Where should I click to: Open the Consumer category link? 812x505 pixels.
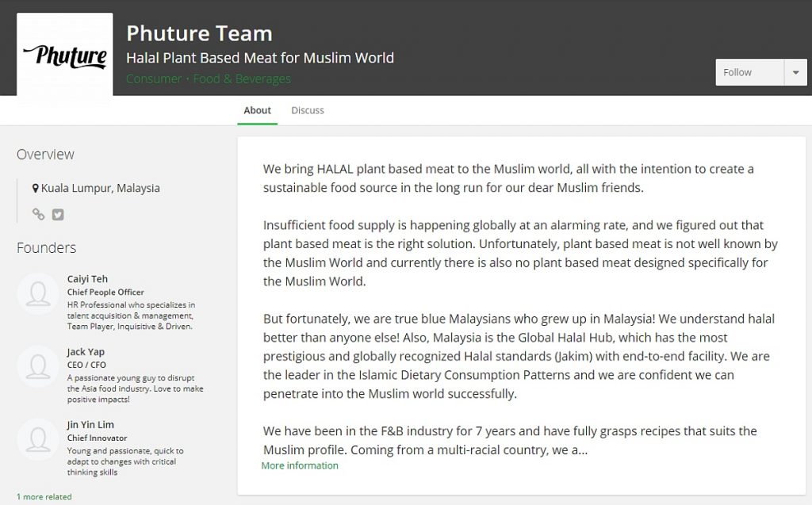(154, 78)
